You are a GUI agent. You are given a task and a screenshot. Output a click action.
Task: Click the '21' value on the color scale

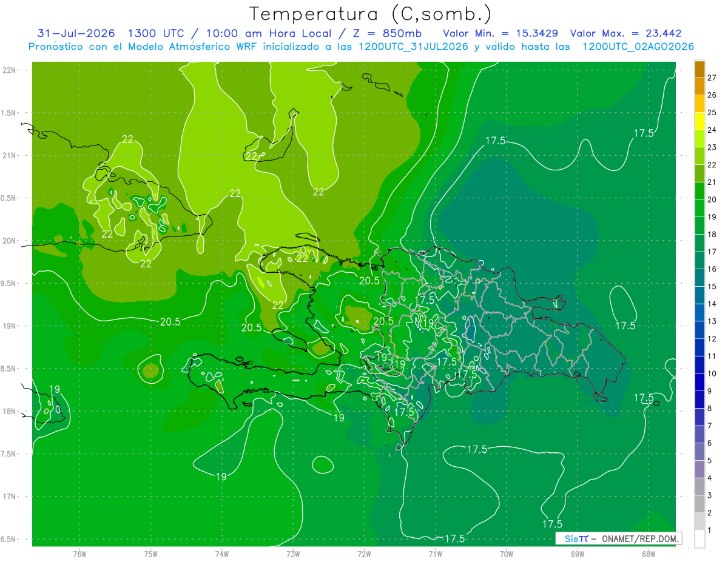click(x=712, y=182)
